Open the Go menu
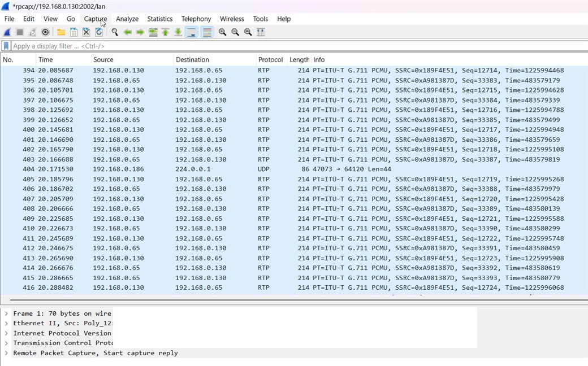Image resolution: width=588 pixels, height=366 pixels. 71,19
